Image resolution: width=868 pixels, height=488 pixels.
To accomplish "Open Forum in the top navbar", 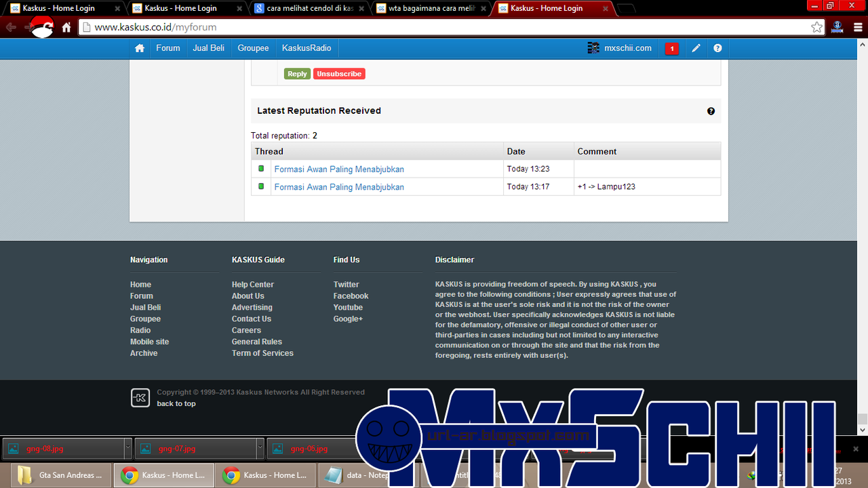I will (x=168, y=48).
